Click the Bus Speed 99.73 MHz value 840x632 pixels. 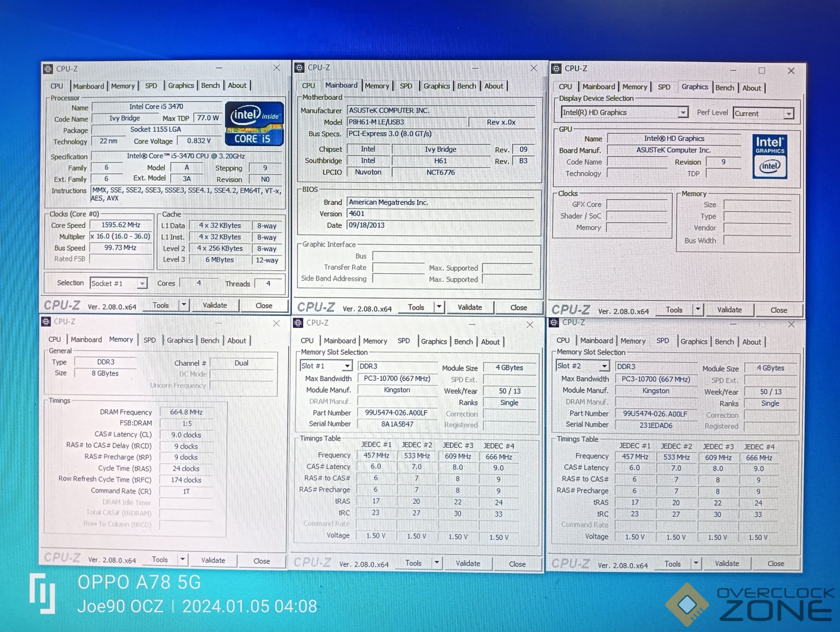(x=121, y=248)
